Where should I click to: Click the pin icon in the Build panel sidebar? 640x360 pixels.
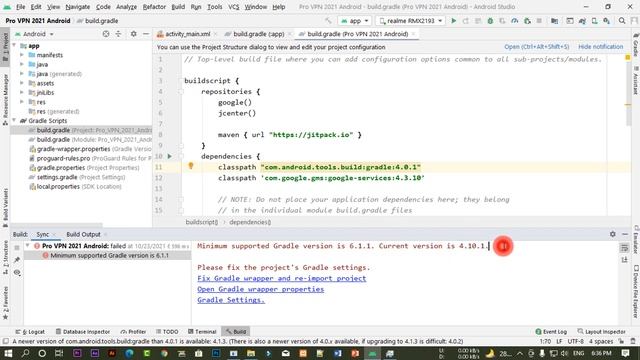17,260
